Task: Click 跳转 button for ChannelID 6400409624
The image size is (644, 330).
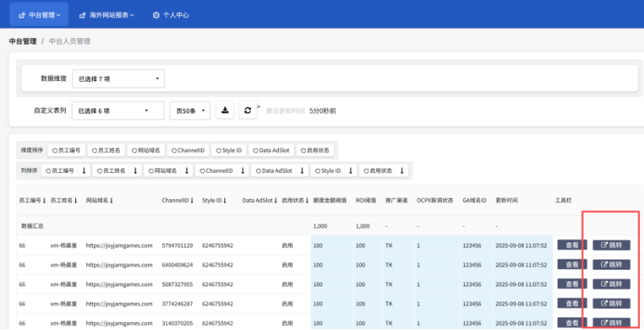Action: [x=611, y=264]
